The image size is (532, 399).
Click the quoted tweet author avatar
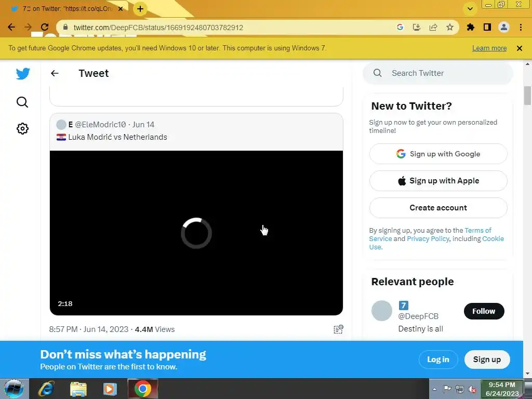[61, 125]
